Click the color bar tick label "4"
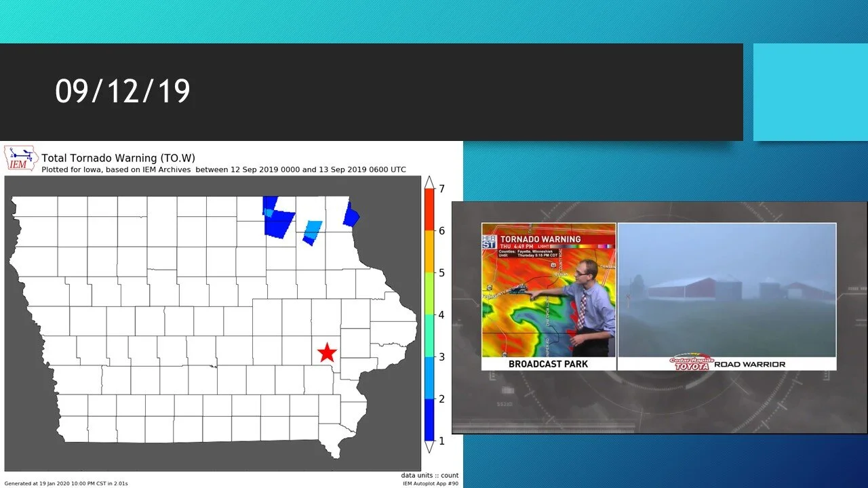This screenshot has height=488, width=868. [x=441, y=315]
